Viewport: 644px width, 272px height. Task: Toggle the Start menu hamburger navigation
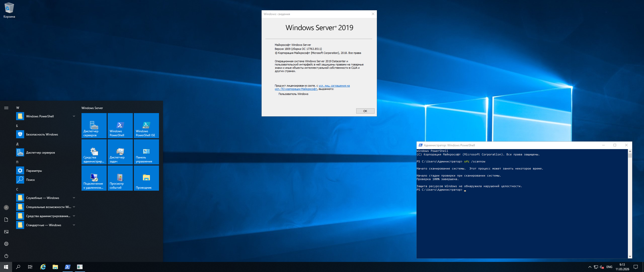coord(6,108)
